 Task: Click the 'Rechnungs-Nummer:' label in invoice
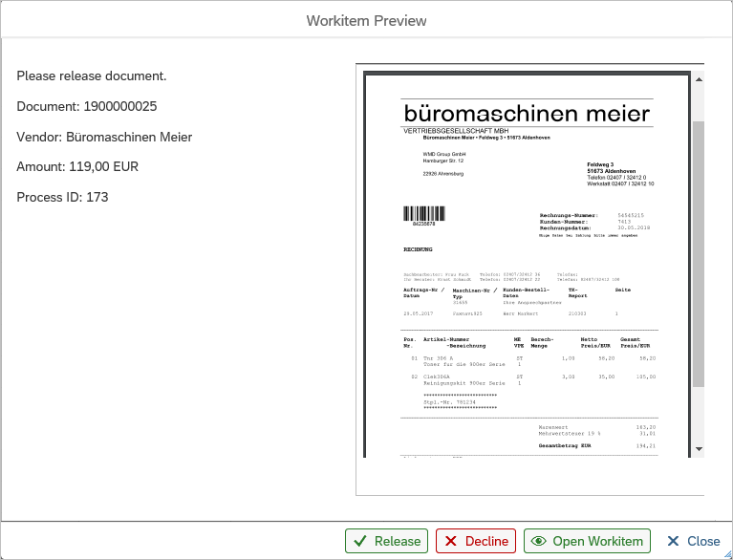click(x=569, y=215)
